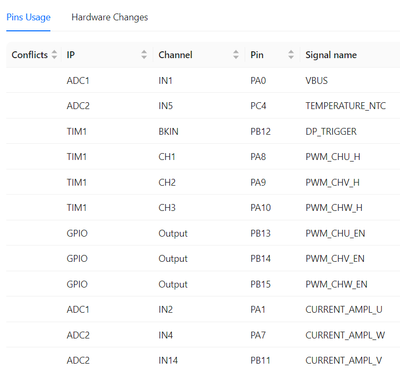
Task: Click the IN14 channel cell
Action: tap(168, 361)
